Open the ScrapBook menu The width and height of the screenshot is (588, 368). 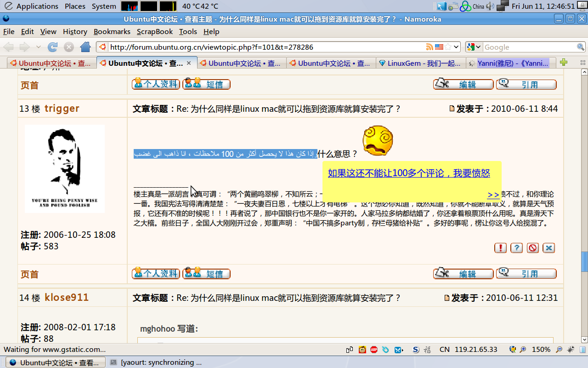[155, 31]
